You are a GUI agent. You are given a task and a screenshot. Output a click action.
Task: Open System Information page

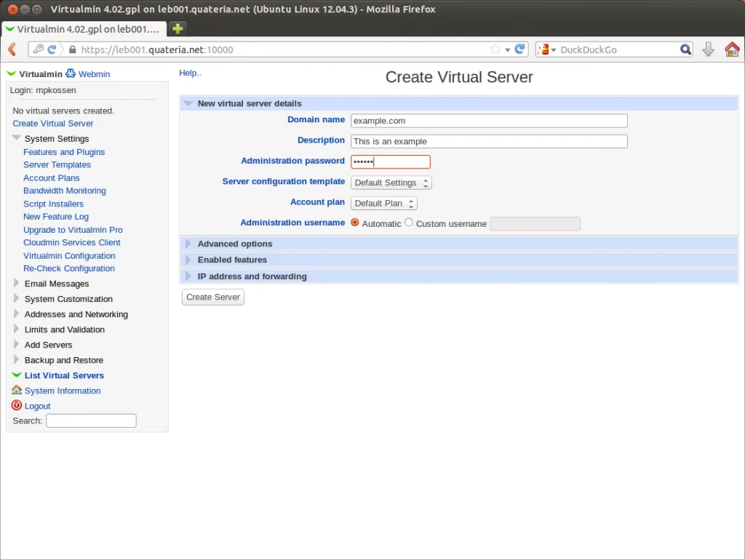click(x=63, y=391)
